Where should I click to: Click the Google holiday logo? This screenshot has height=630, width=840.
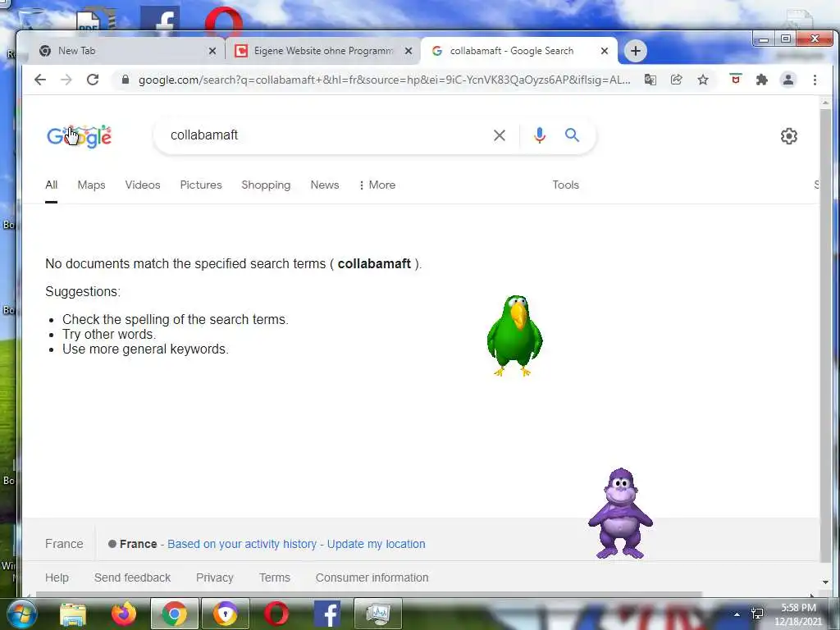tap(80, 137)
